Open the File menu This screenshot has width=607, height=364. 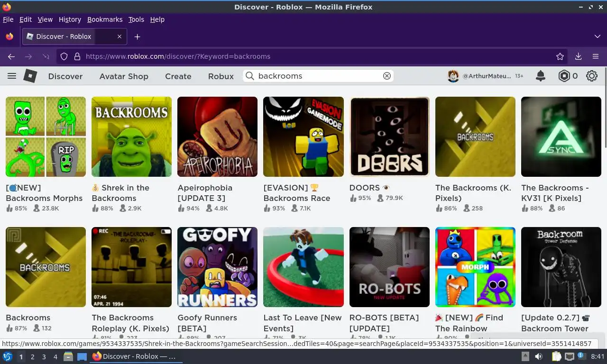pos(8,19)
